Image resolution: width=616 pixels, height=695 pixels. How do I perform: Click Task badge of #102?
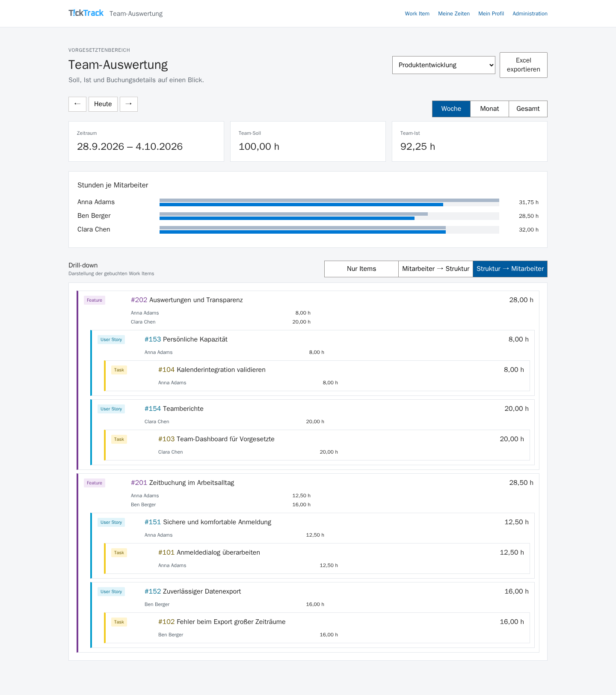tap(119, 622)
